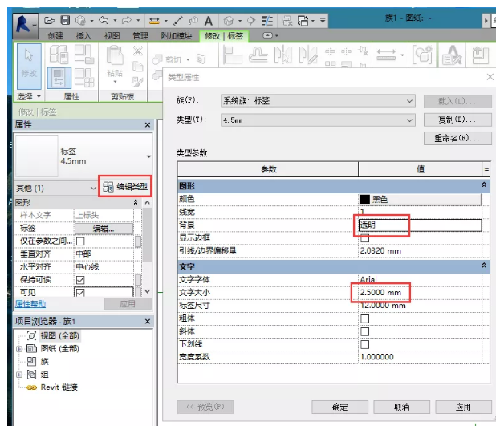This screenshot has height=426, width=504.
Task: Redo the action with the redo arrow
Action: pos(126,21)
